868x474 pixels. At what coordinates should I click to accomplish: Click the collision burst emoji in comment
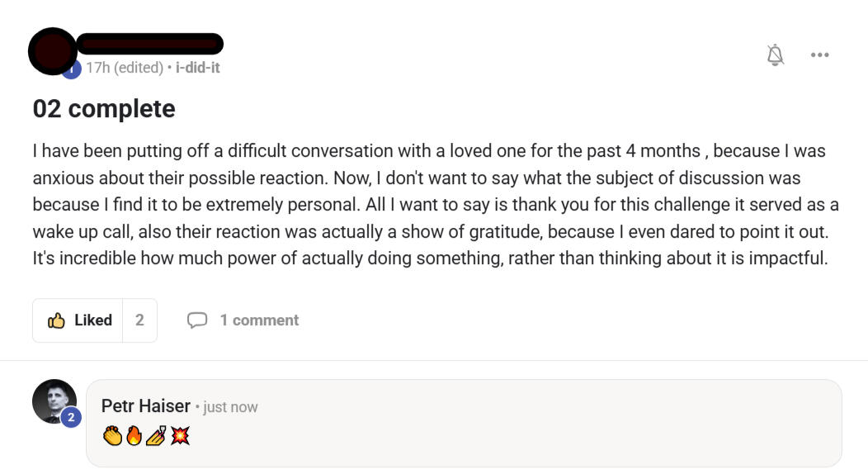pos(179,435)
